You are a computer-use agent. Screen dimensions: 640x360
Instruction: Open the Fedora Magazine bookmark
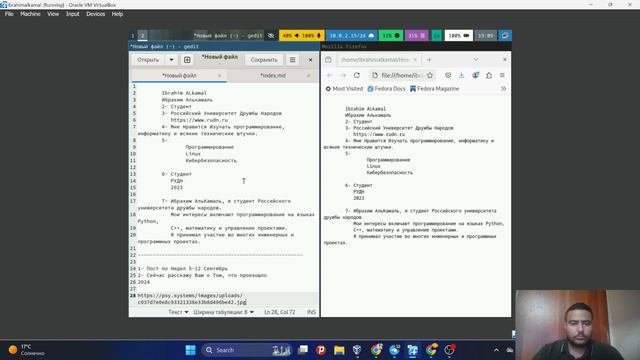pos(435,89)
